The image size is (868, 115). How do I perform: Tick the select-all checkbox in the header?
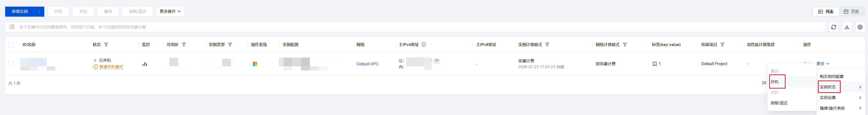(x=11, y=45)
